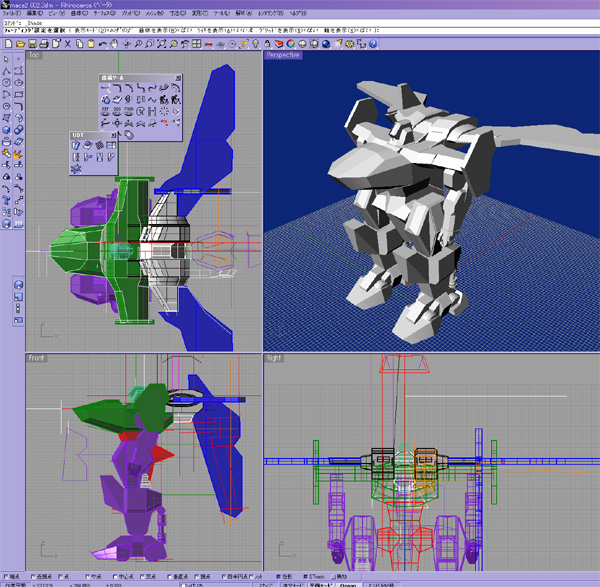Click the Paste clipboard icon
Screen dimensions: 600x587
(x=91, y=44)
